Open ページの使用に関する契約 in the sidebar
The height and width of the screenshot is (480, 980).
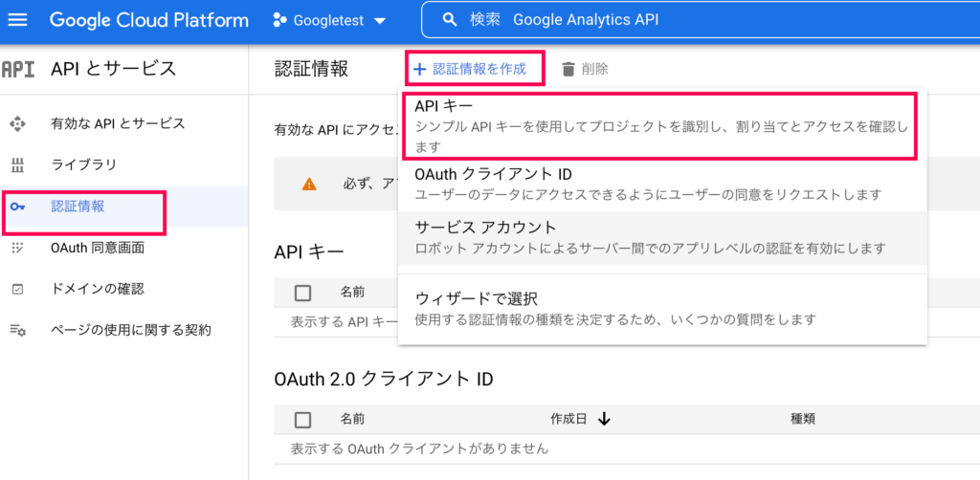(x=130, y=330)
